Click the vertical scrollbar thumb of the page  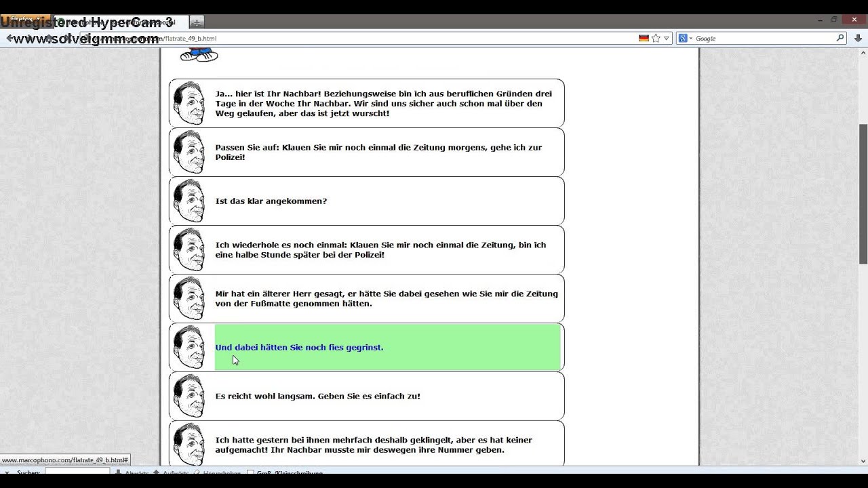click(x=863, y=194)
